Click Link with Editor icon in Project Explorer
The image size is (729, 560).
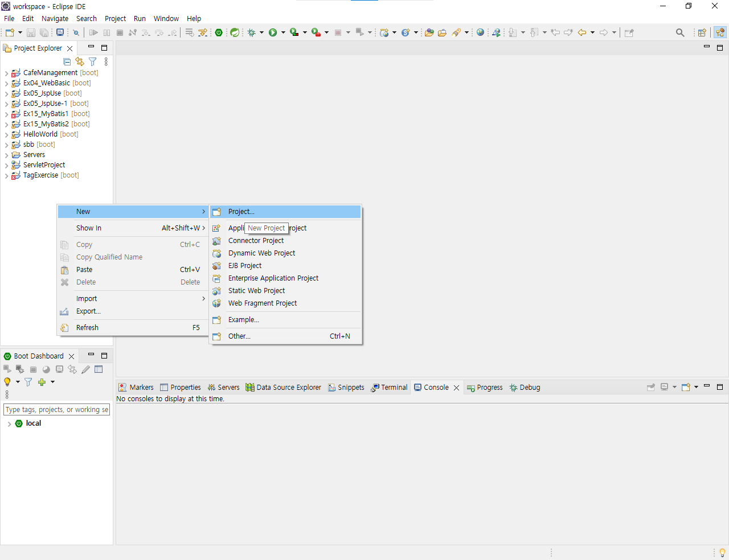click(80, 61)
